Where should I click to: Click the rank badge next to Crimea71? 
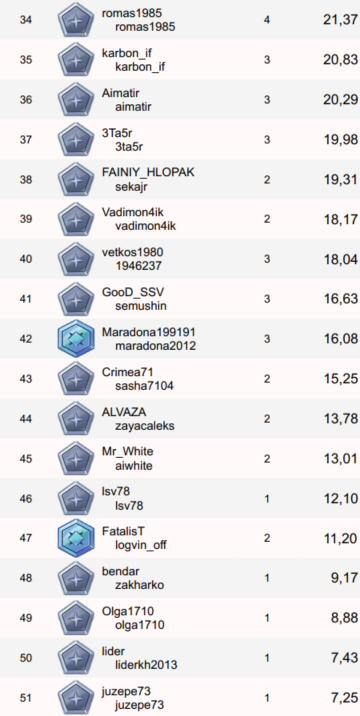tap(76, 379)
